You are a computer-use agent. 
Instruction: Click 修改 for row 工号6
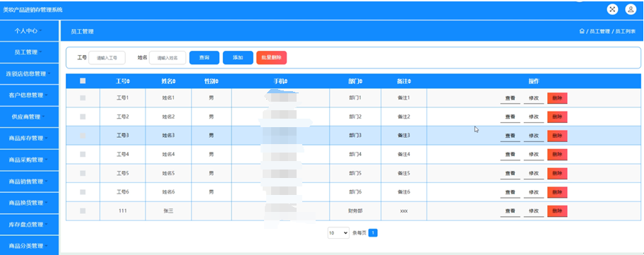(534, 193)
